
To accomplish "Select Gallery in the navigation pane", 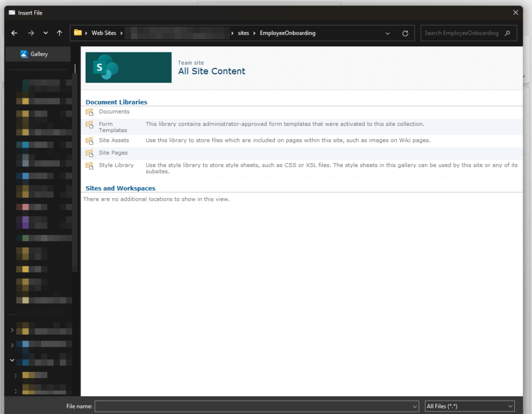I will click(x=38, y=54).
